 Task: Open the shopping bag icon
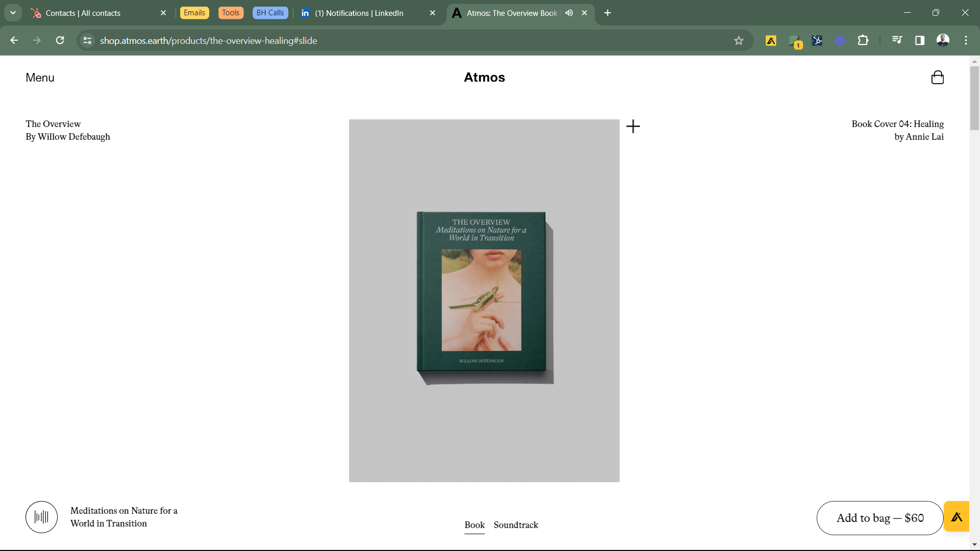[938, 78]
